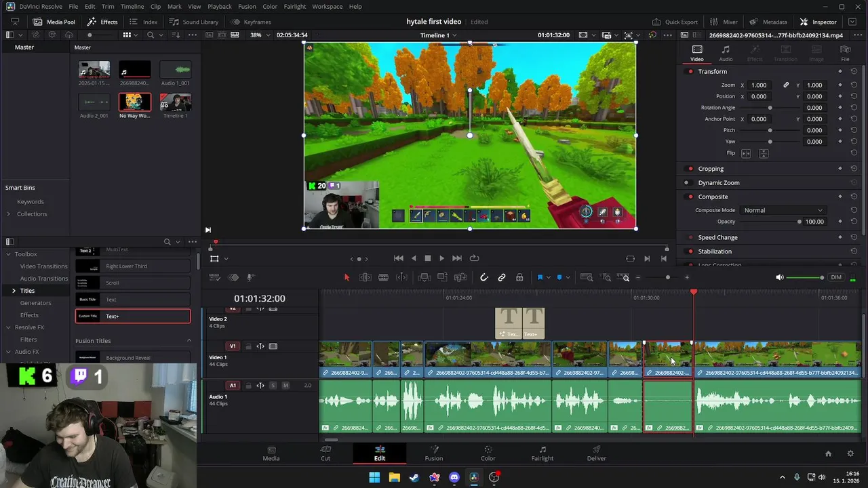Adjust the timeline zoom slider
Screen dimensions: 868x488
[x=667, y=277]
